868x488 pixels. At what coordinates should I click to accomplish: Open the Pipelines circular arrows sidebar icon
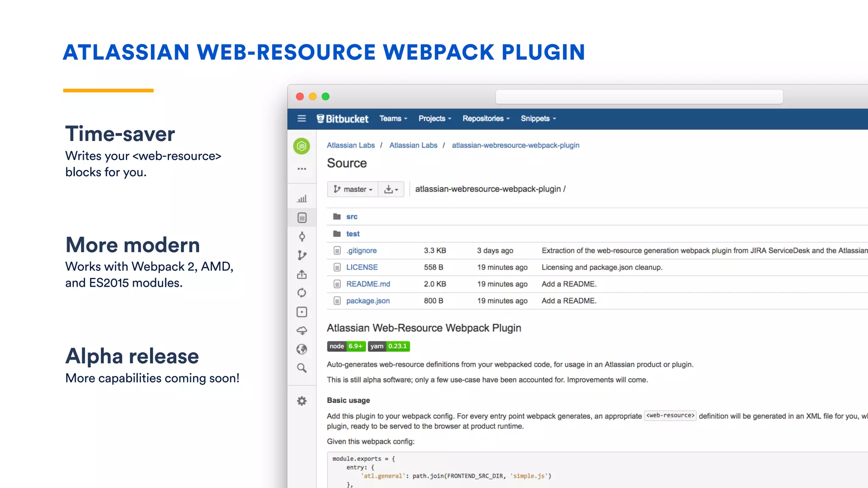[x=302, y=293]
